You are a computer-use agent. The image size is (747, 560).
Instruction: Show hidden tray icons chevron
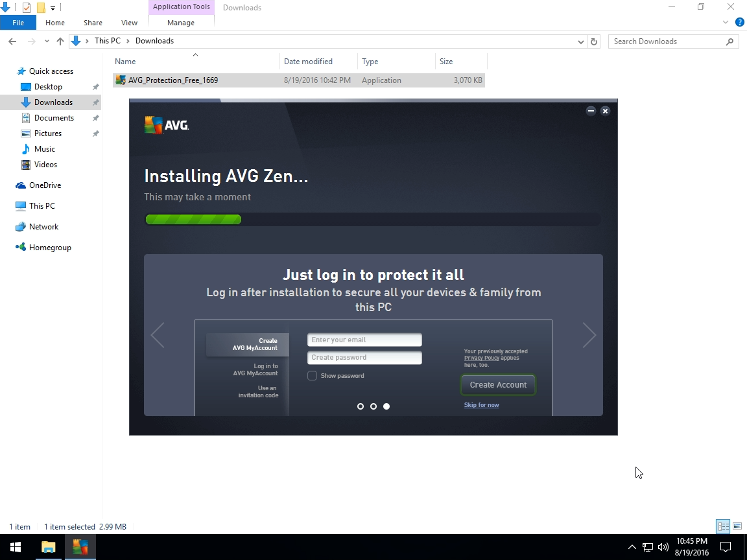point(632,547)
